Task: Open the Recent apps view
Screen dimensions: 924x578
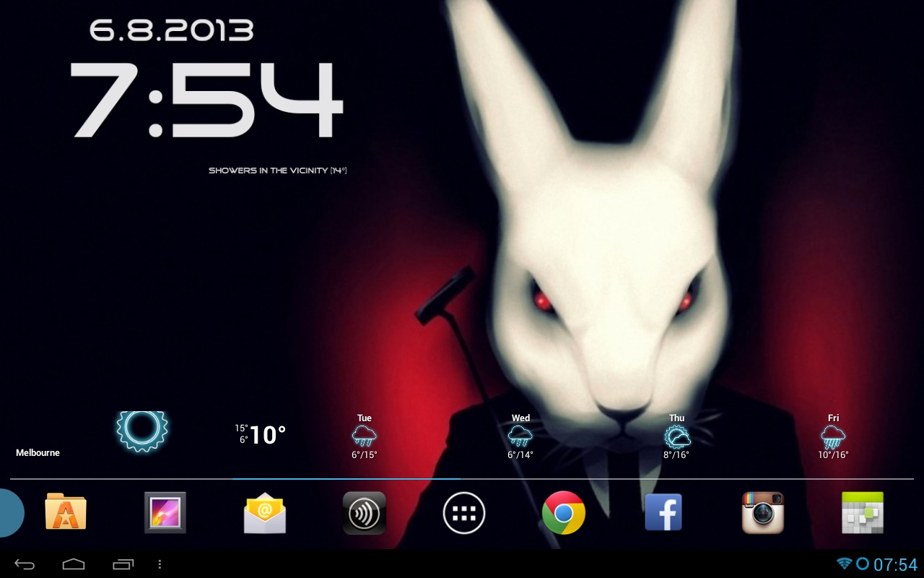Action: coord(123,564)
